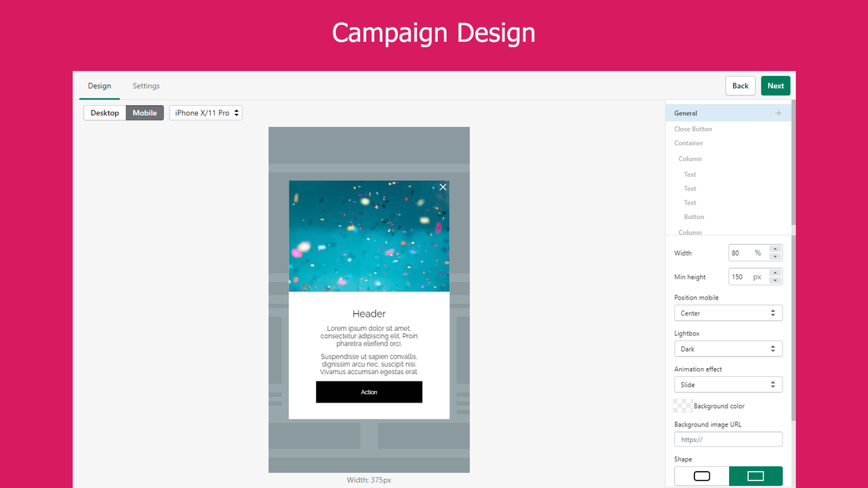Viewport: 868px width, 488px height.
Task: Click the Next button
Action: point(775,85)
